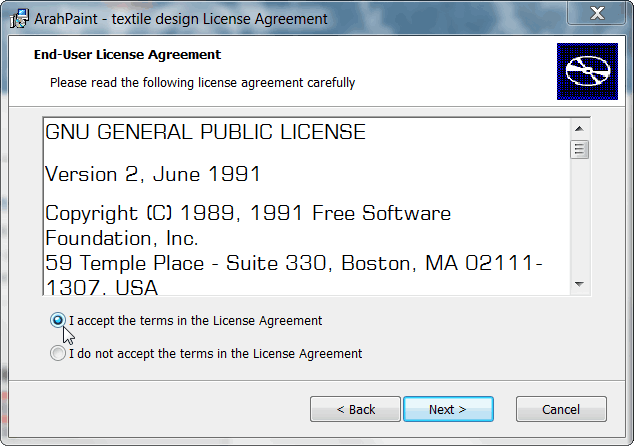
Task: Click the GNU GENERAL PUBLIC LICENSE heading text
Action: 205,132
